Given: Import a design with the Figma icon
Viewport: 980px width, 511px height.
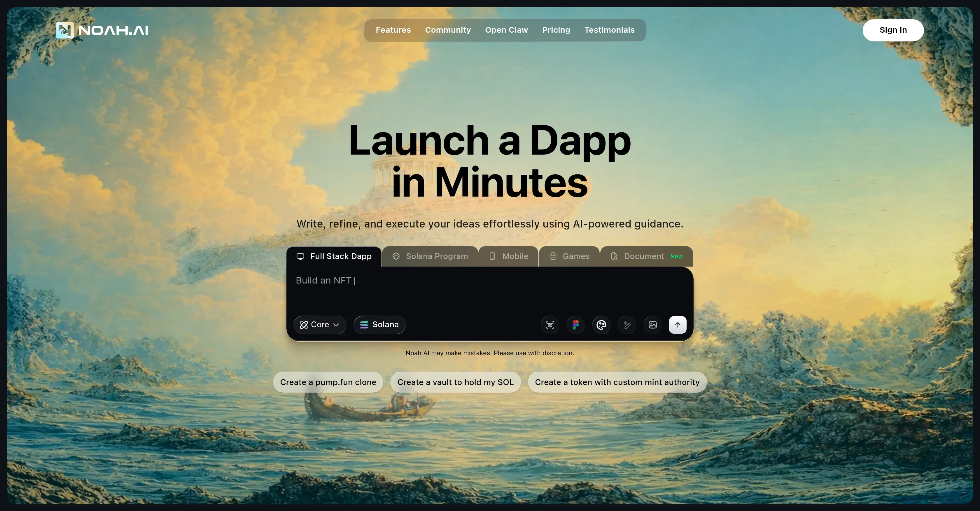Looking at the screenshot, I should coord(575,325).
